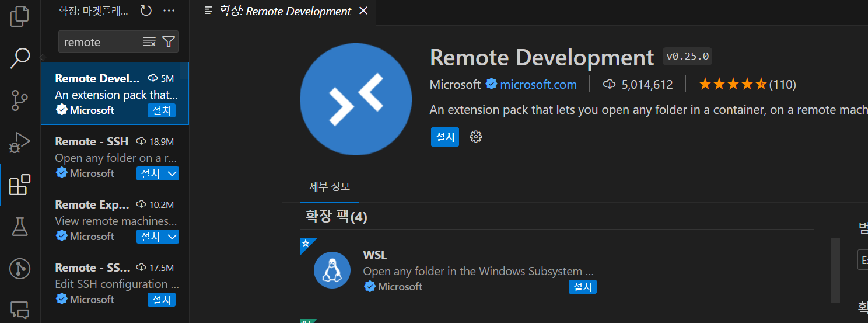Click the sidebar extension list scrollbar
This screenshot has height=323, width=868.
[x=184, y=72]
